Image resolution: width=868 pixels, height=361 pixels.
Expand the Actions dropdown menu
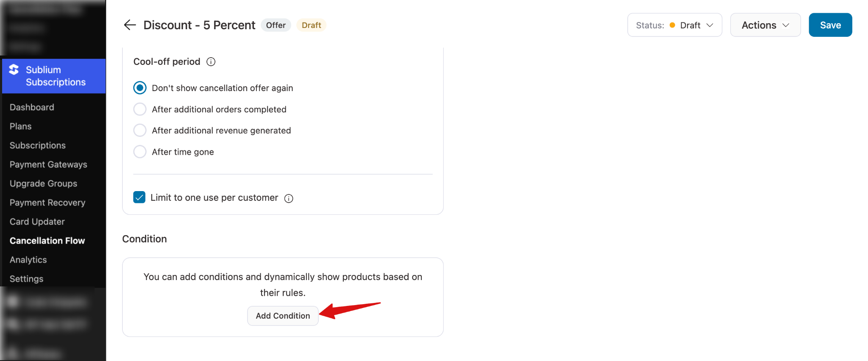(x=765, y=25)
